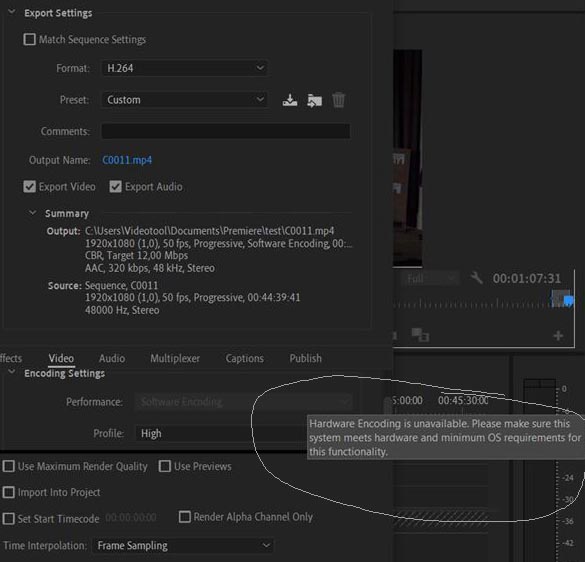The image size is (585, 562).
Task: Enable Use Maximum Render Quality
Action: pyautogui.click(x=8, y=466)
